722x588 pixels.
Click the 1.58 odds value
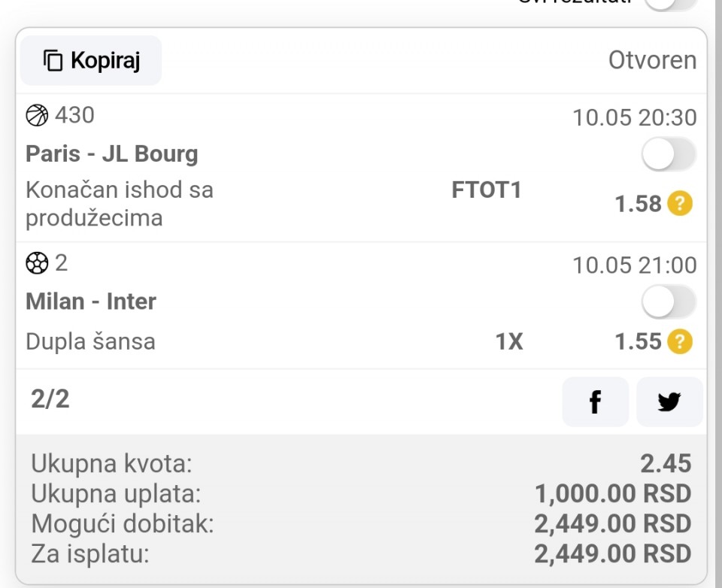(x=638, y=204)
